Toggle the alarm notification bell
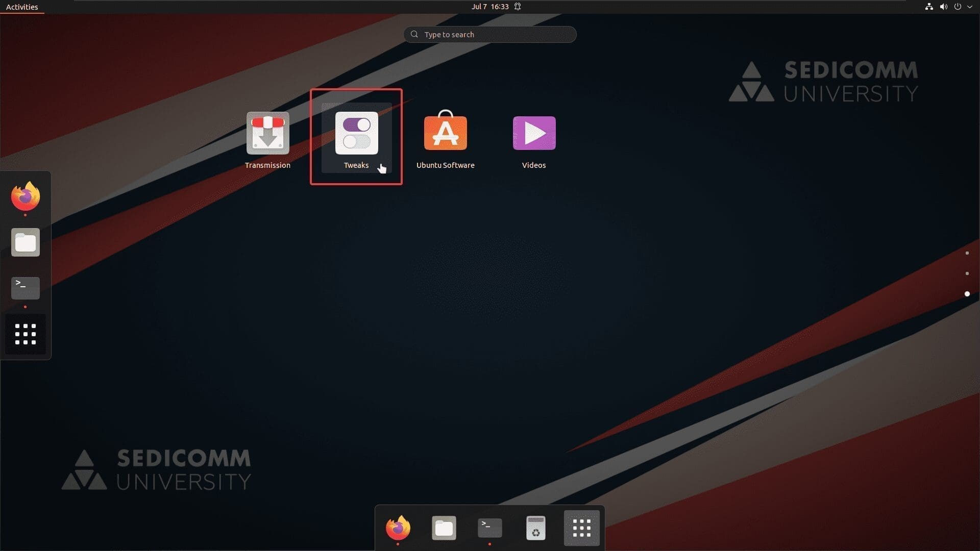 click(x=518, y=7)
